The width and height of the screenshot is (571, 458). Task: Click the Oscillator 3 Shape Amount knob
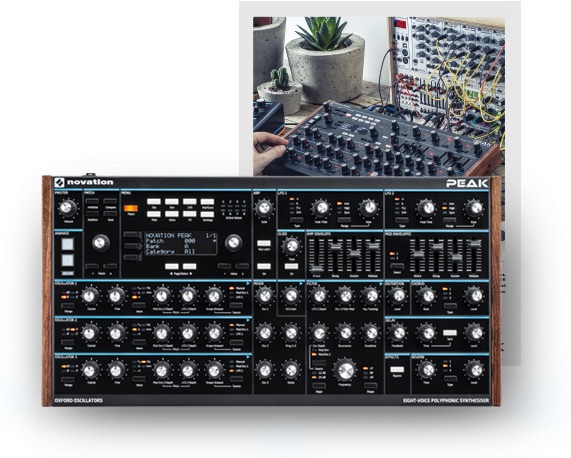click(x=215, y=370)
